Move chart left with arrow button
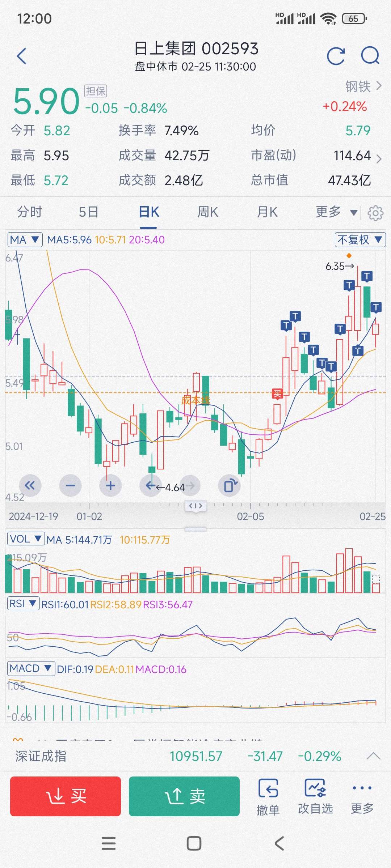Screen dimensions: 391x868 pos(151,485)
